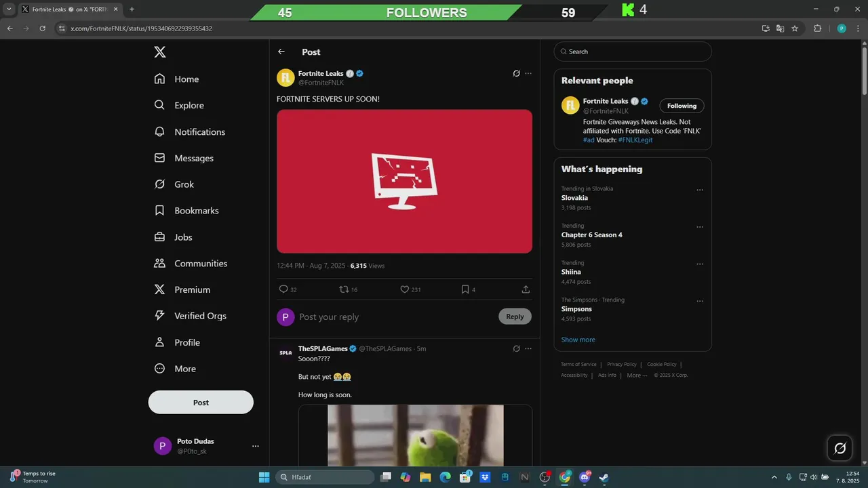868x488 pixels.
Task: Expand the footer More menu
Action: click(637, 375)
